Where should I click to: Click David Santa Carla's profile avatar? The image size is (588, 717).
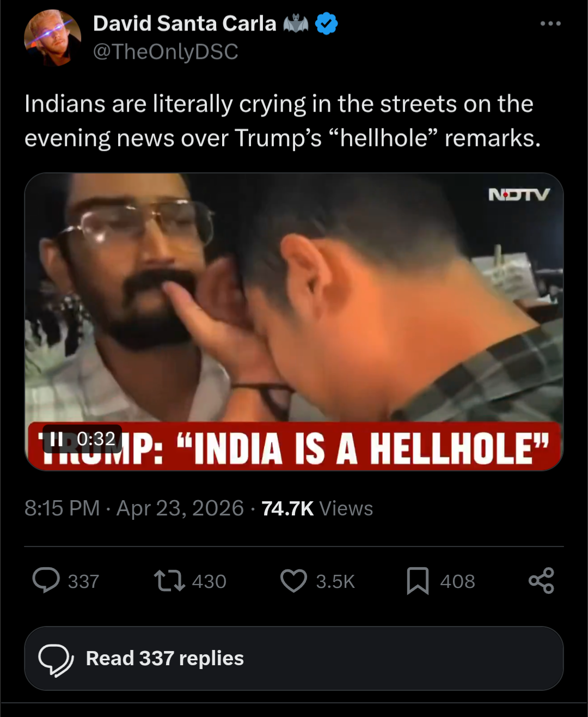pyautogui.click(x=53, y=38)
